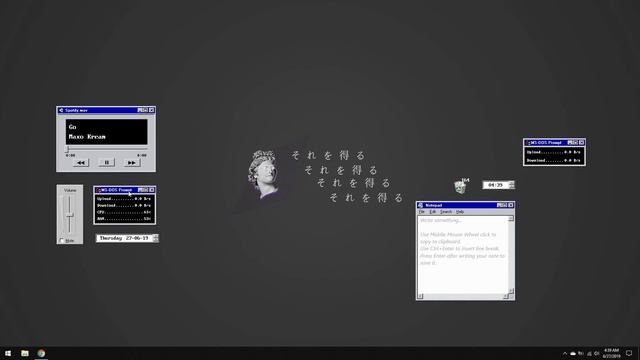The width and height of the screenshot is (640, 360).
Task: Open the Search menu in Notepad
Action: [446, 212]
